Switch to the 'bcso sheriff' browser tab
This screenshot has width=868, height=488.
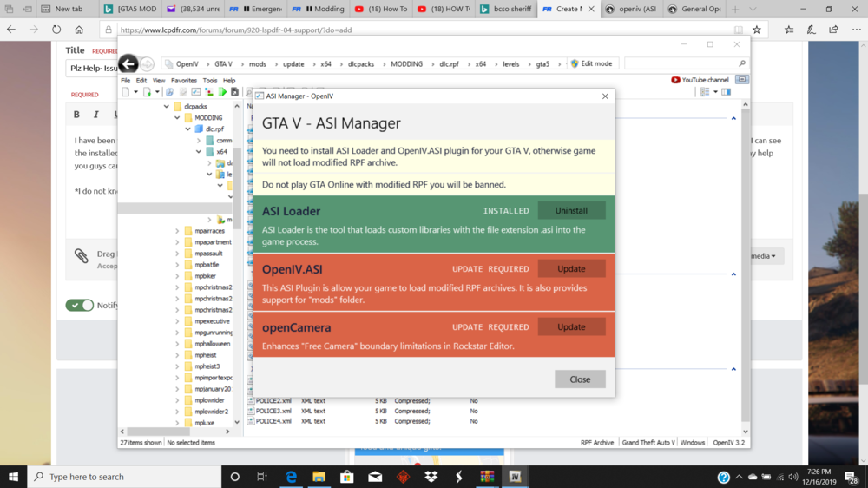tap(505, 9)
